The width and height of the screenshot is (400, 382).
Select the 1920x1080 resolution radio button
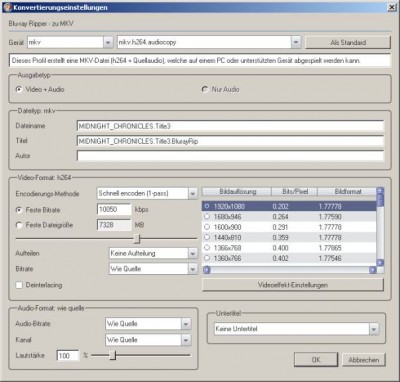207,206
